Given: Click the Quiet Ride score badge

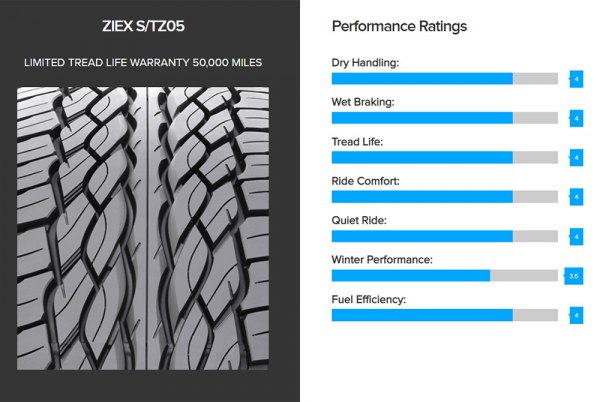Looking at the screenshot, I should [x=576, y=236].
